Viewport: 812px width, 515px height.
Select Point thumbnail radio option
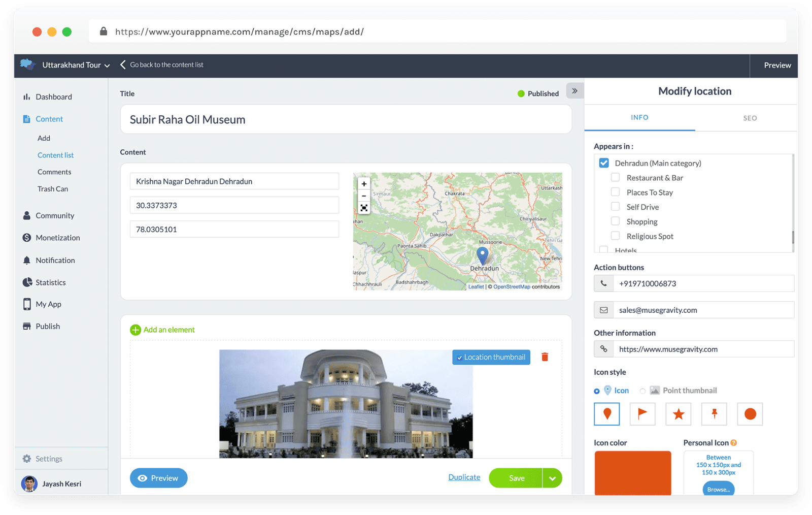point(642,391)
